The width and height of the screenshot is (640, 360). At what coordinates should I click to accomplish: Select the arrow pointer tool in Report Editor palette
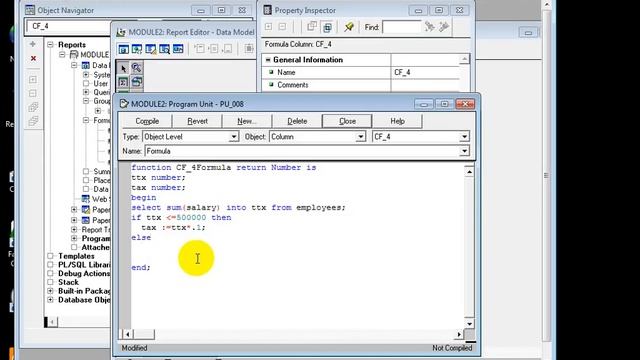(123, 68)
